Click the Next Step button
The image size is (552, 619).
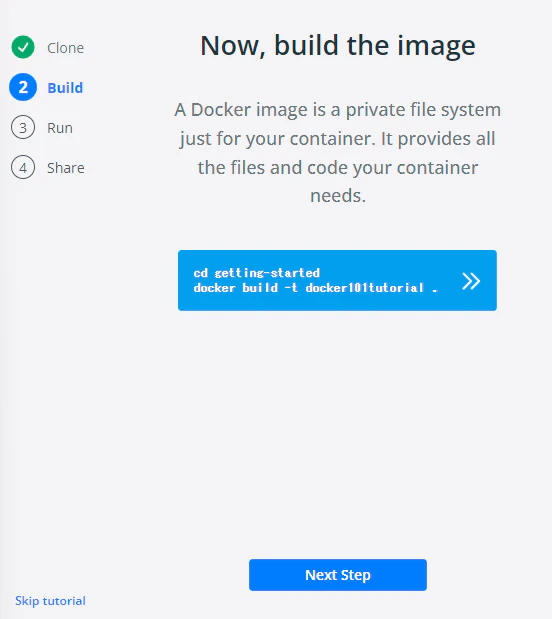point(338,575)
